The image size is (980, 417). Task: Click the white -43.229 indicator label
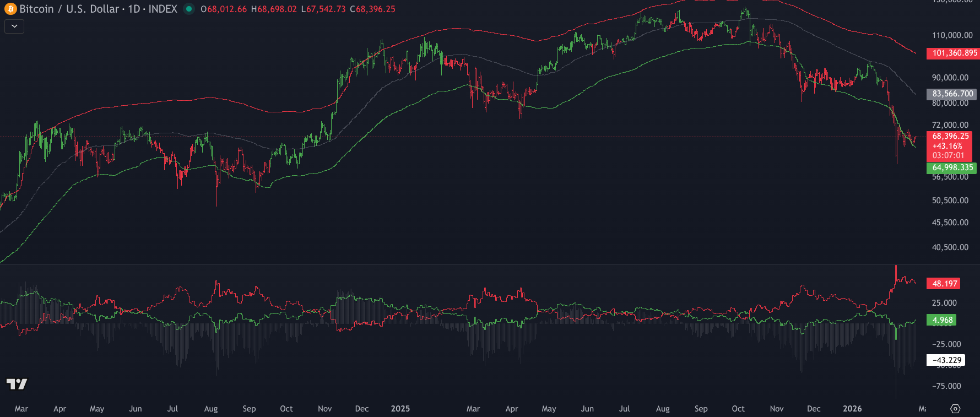946,360
